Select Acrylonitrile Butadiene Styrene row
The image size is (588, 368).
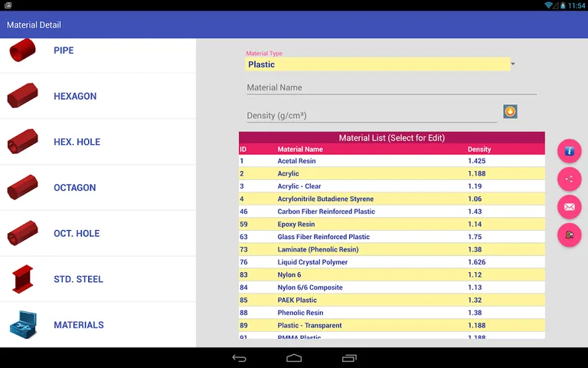pos(392,199)
